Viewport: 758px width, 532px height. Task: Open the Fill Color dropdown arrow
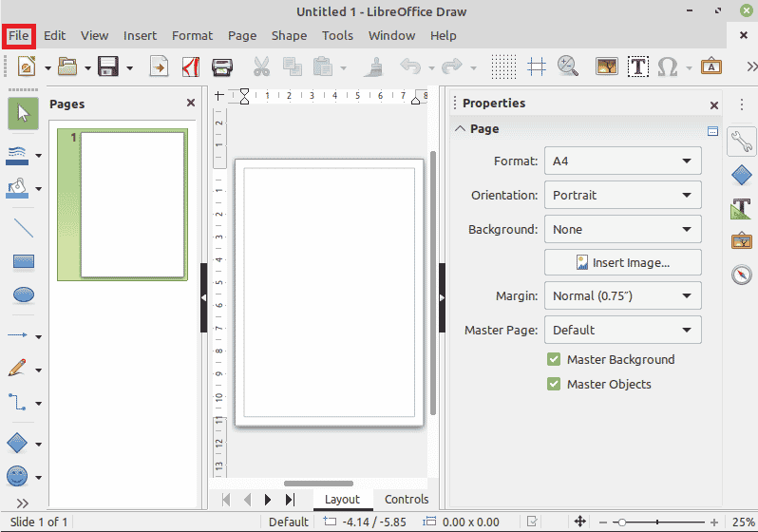tap(39, 189)
